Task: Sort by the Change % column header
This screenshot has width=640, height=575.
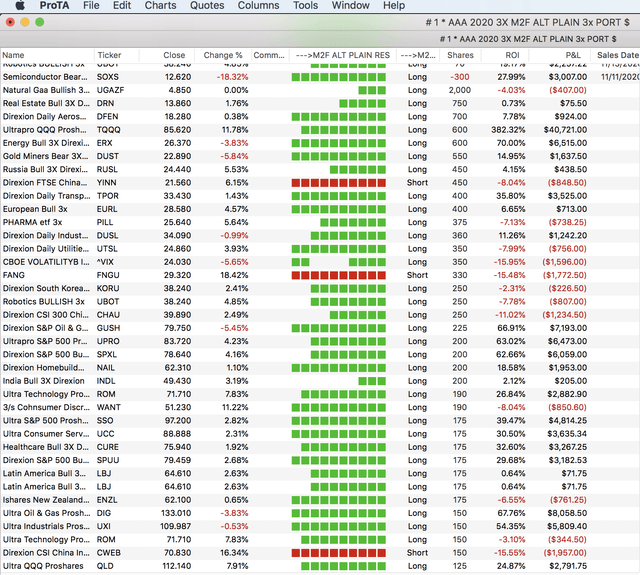Action: pyautogui.click(x=223, y=55)
